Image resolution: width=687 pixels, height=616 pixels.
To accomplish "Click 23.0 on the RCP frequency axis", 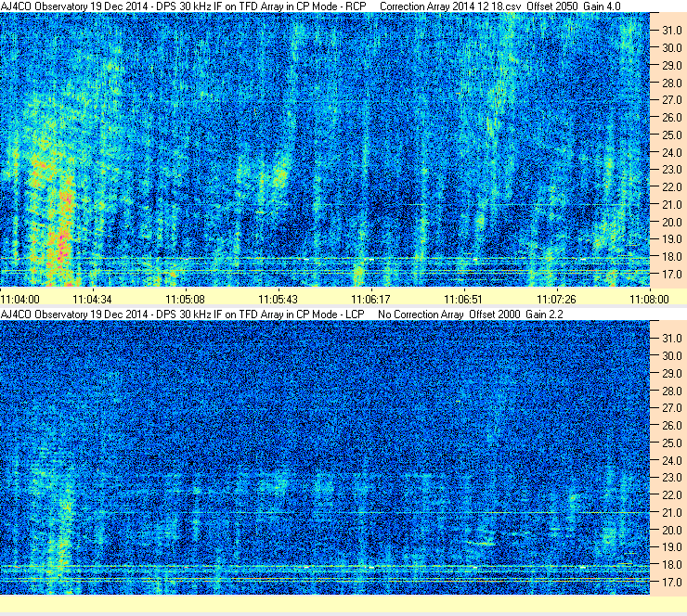I will click(671, 170).
